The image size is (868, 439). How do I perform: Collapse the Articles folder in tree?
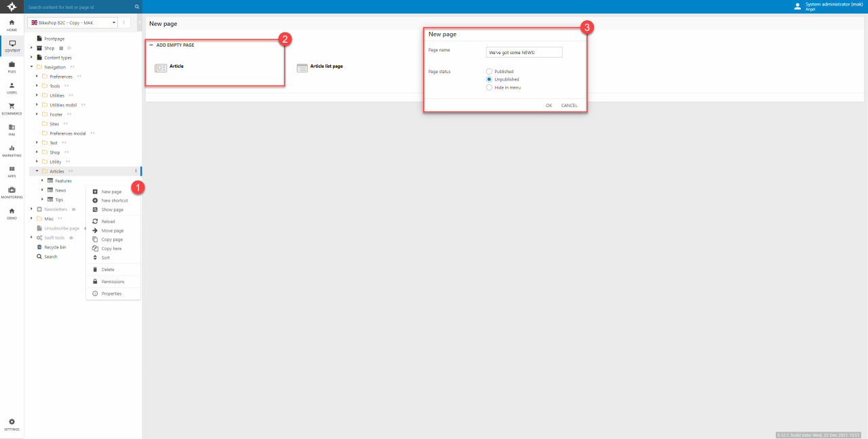[37, 171]
